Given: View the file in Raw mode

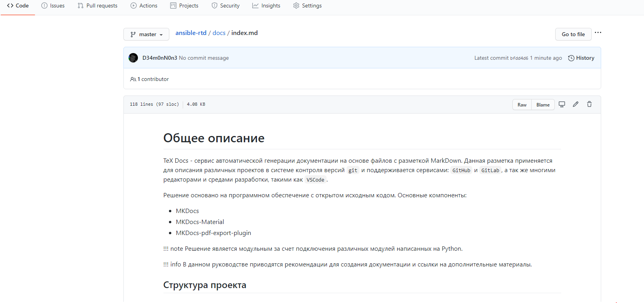Looking at the screenshot, I should coord(522,105).
